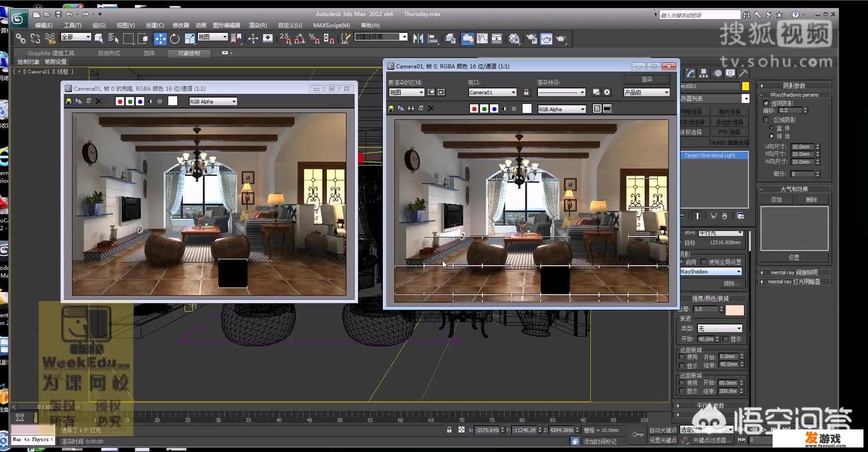Open the 编辑(E) menu

(44, 25)
